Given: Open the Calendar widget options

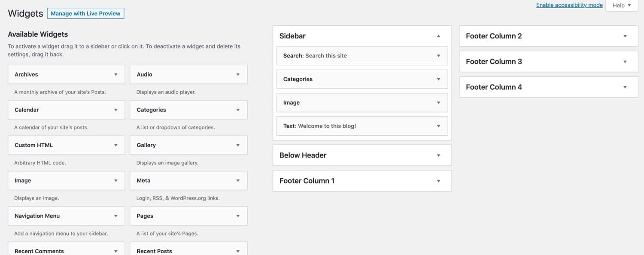Looking at the screenshot, I should (116, 109).
